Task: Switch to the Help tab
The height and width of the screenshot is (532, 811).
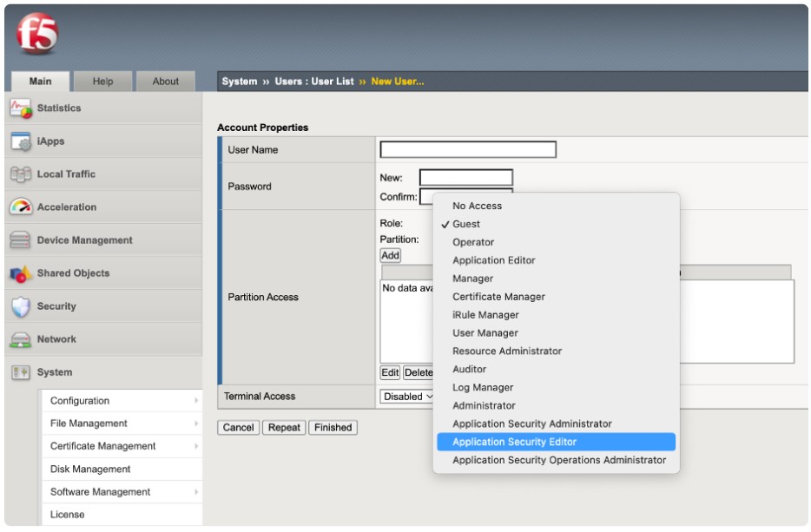Action: [102, 82]
